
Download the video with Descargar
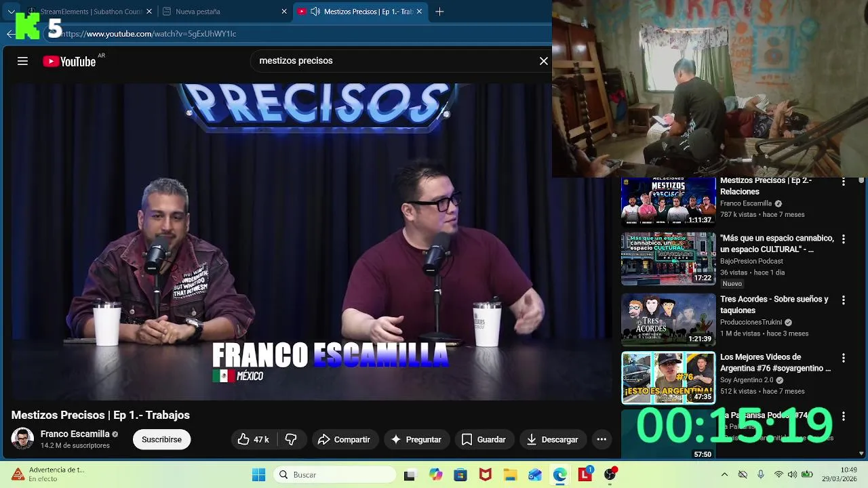(x=553, y=439)
